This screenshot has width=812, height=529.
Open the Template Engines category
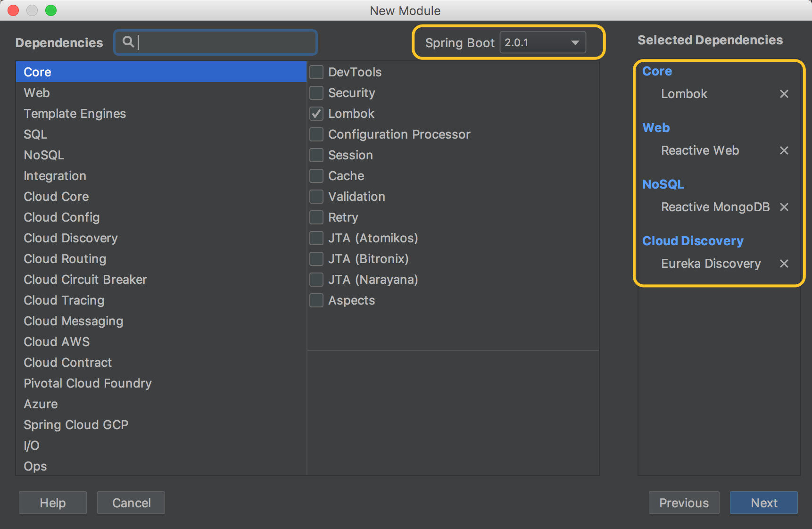(161, 114)
